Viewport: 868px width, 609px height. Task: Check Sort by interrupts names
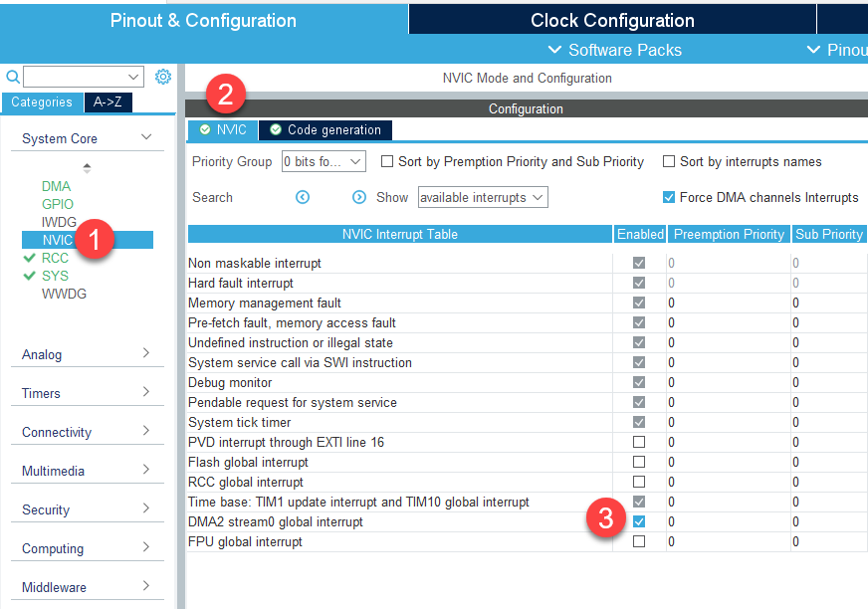click(669, 161)
